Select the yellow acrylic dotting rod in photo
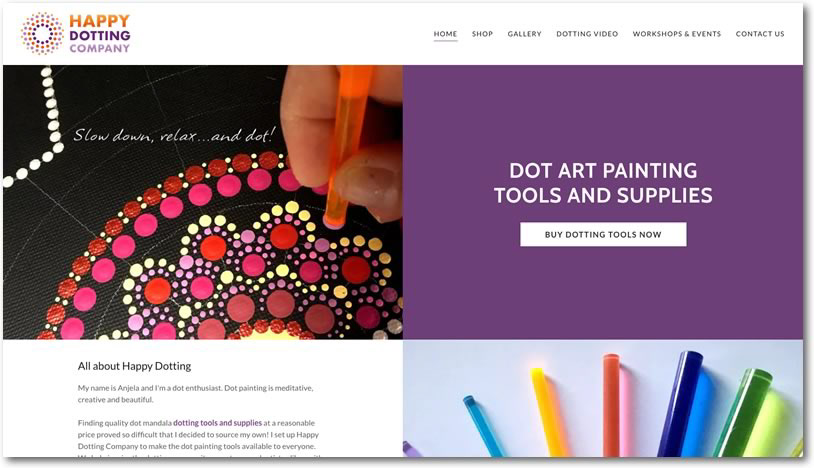The height and width of the screenshot is (468, 814). point(549,412)
